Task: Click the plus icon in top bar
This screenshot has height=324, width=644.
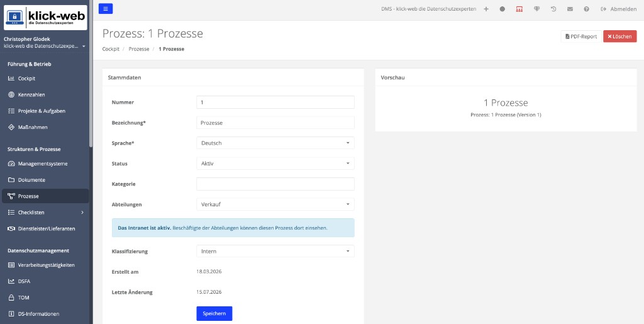Action: click(486, 9)
